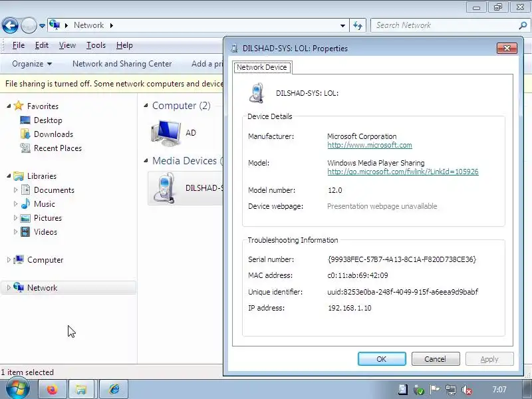
Task: Click the Refresh button beside the address bar
Action: pos(358,25)
